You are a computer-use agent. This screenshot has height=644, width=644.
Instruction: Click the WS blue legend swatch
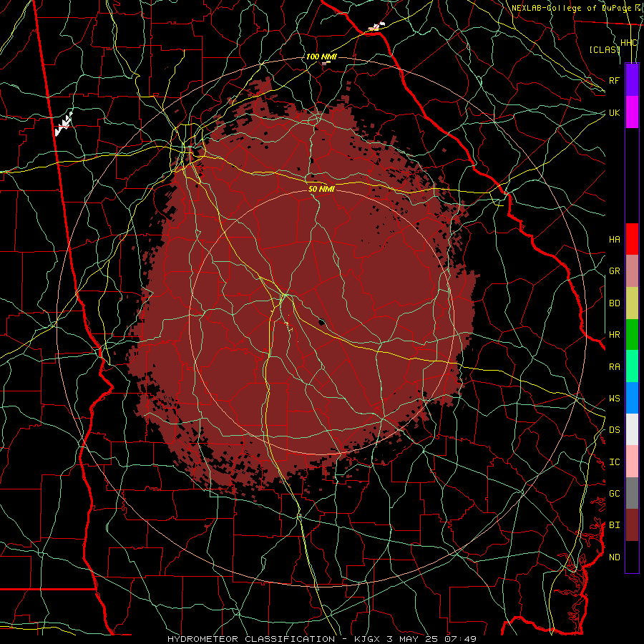pyautogui.click(x=632, y=398)
